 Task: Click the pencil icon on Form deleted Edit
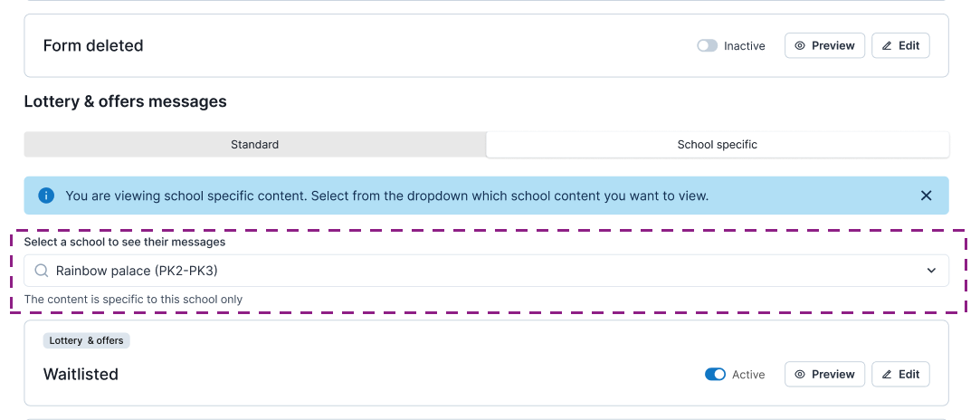tap(887, 46)
